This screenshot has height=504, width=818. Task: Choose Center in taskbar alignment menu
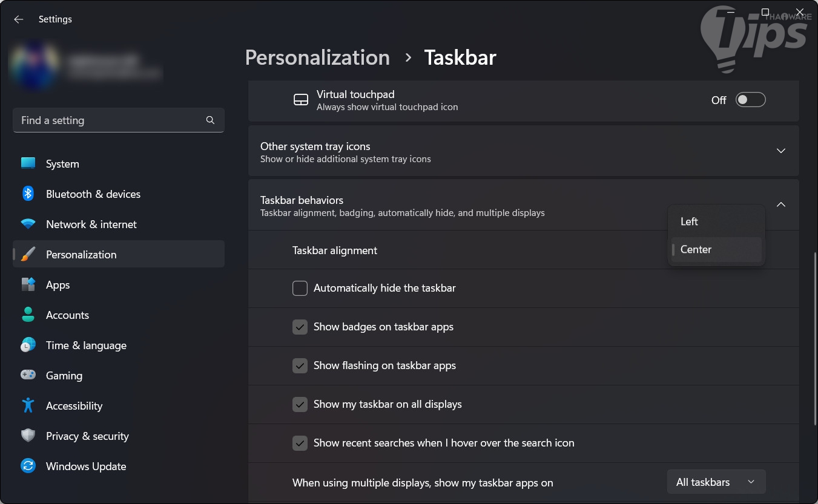point(696,249)
